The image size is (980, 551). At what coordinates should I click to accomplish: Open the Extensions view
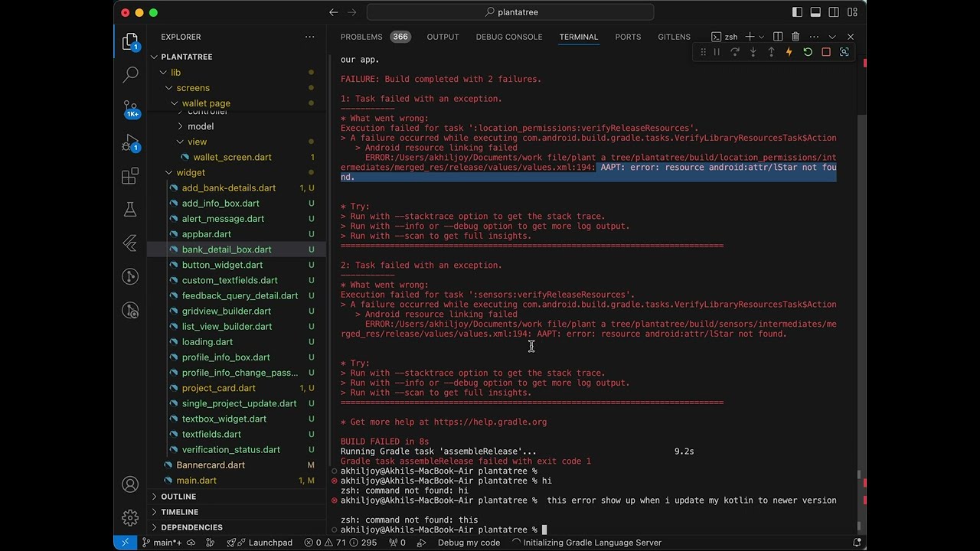click(x=130, y=176)
